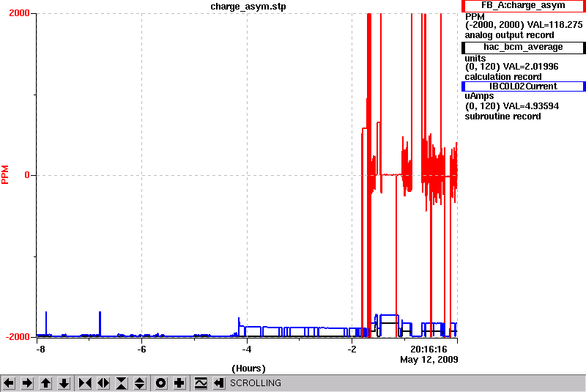Pan the plot left with the left arrow
The width and height of the screenshot is (586, 392).
(x=9, y=383)
